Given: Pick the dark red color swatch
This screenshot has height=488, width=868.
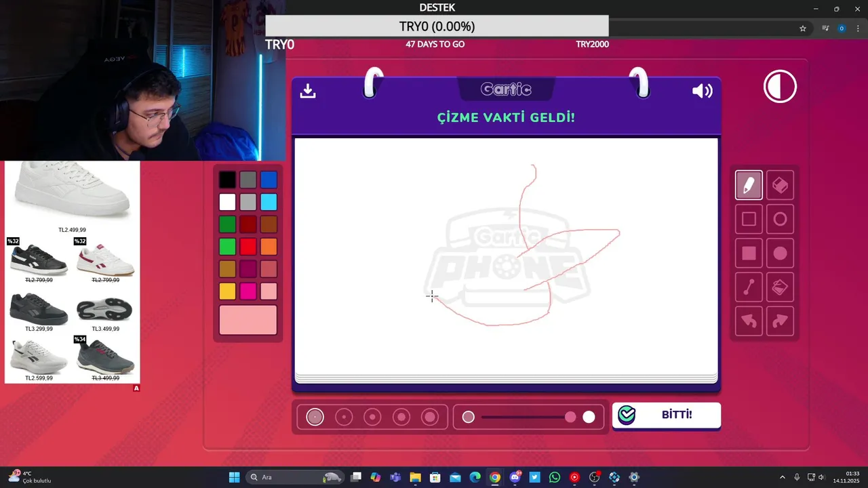Looking at the screenshot, I should pyautogui.click(x=248, y=224).
